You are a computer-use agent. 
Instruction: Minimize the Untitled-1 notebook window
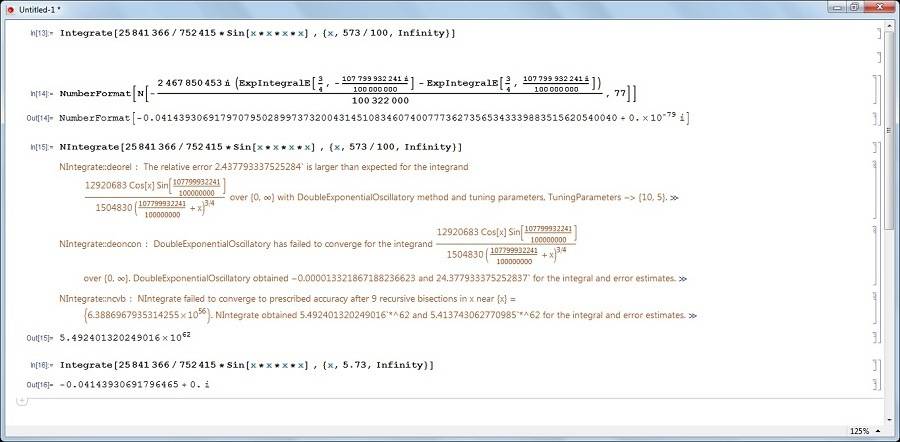[x=839, y=7]
